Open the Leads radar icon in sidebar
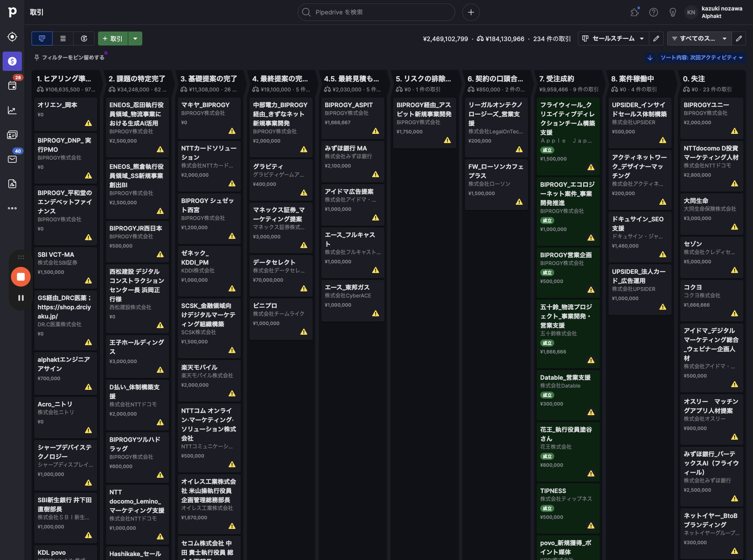Image resolution: width=753 pixels, height=560 pixels. [x=12, y=37]
